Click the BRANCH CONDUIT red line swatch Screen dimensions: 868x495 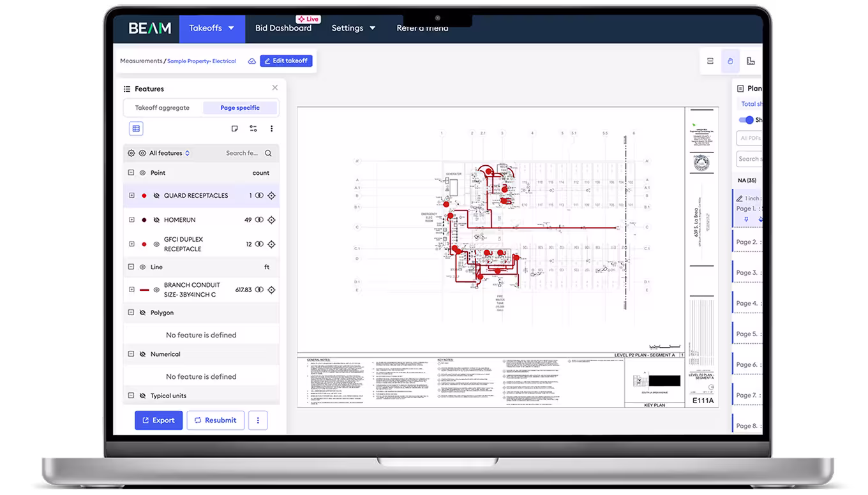144,290
